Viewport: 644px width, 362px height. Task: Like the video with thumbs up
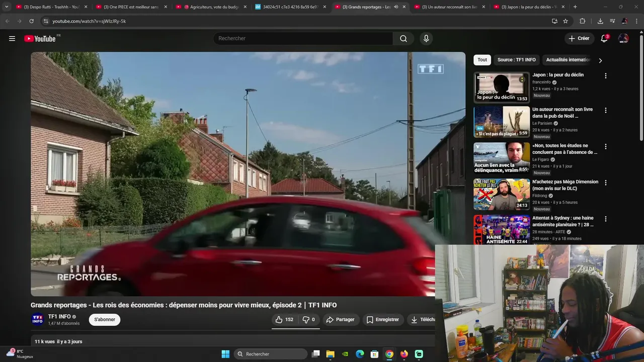(x=284, y=320)
